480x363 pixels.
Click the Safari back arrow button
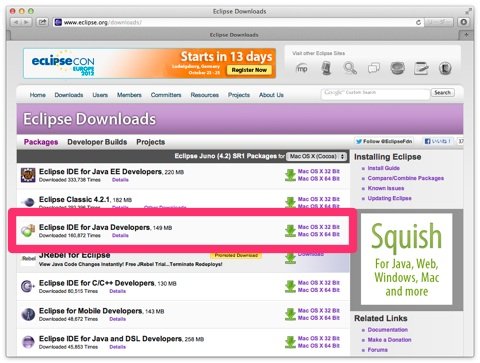15,22
